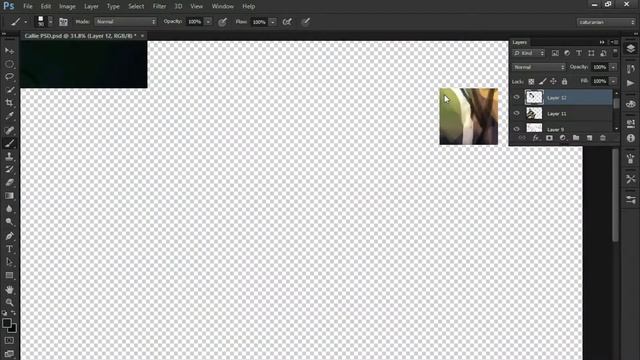Toggle pressure for opacity button
The image size is (640, 360).
pyautogui.click(x=222, y=22)
